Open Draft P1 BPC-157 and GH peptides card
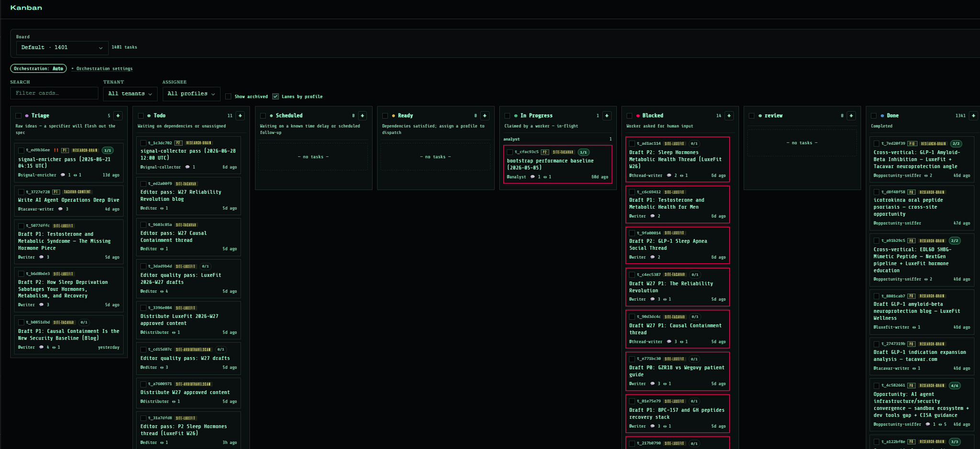 677,413
